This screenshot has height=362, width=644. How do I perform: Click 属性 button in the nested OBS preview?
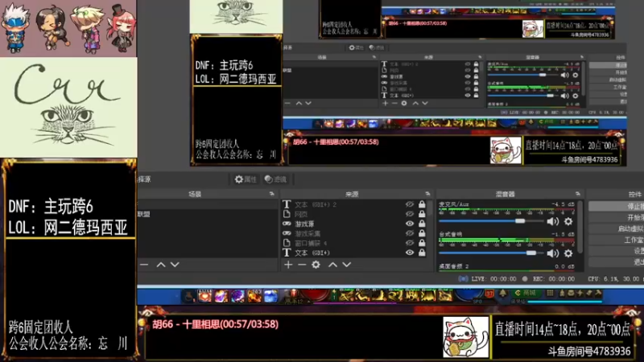click(x=356, y=47)
